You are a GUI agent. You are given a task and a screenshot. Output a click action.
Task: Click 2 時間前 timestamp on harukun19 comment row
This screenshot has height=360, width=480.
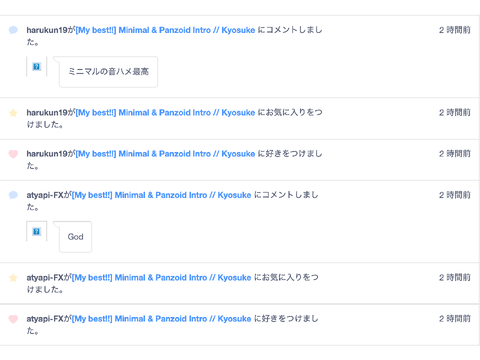[x=455, y=30]
